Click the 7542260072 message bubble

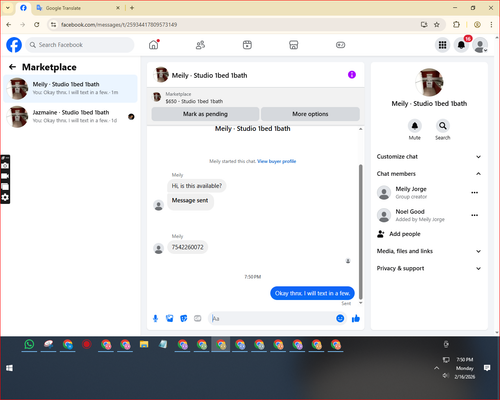(x=187, y=247)
